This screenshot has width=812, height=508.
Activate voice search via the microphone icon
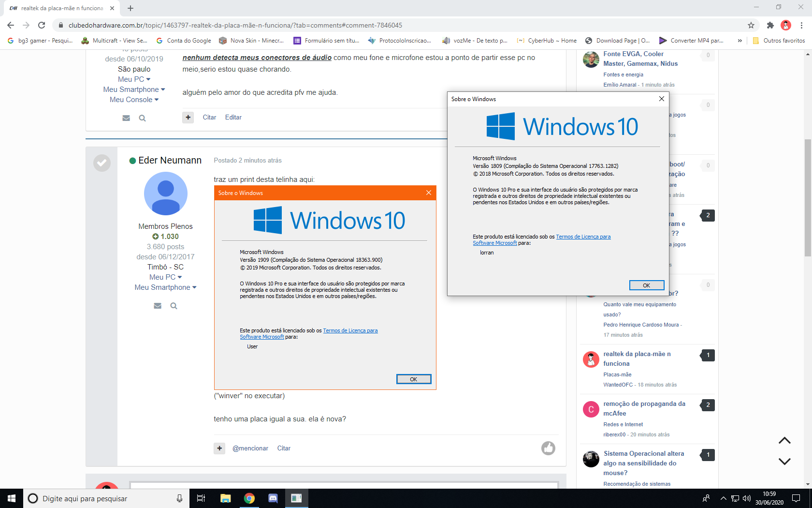click(179, 498)
